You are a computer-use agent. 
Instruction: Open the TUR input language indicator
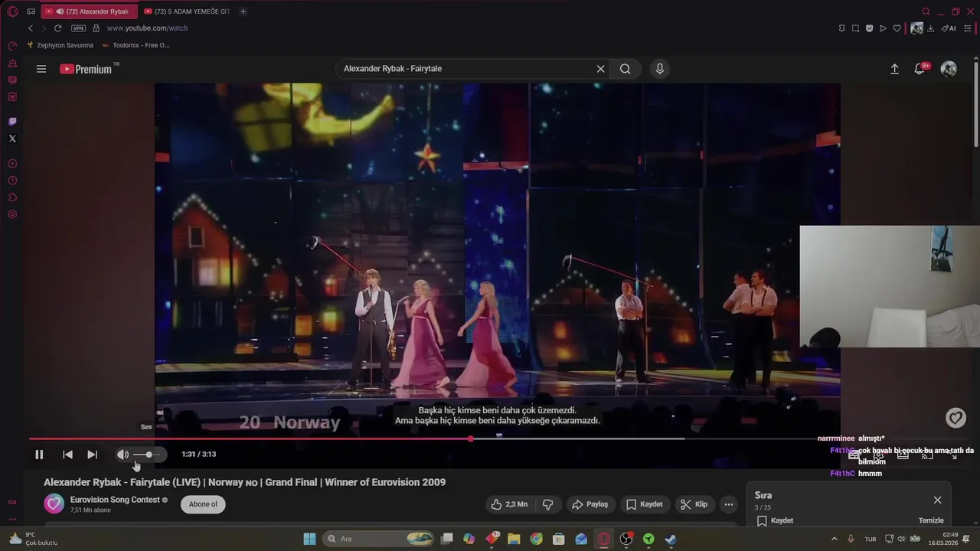point(871,539)
